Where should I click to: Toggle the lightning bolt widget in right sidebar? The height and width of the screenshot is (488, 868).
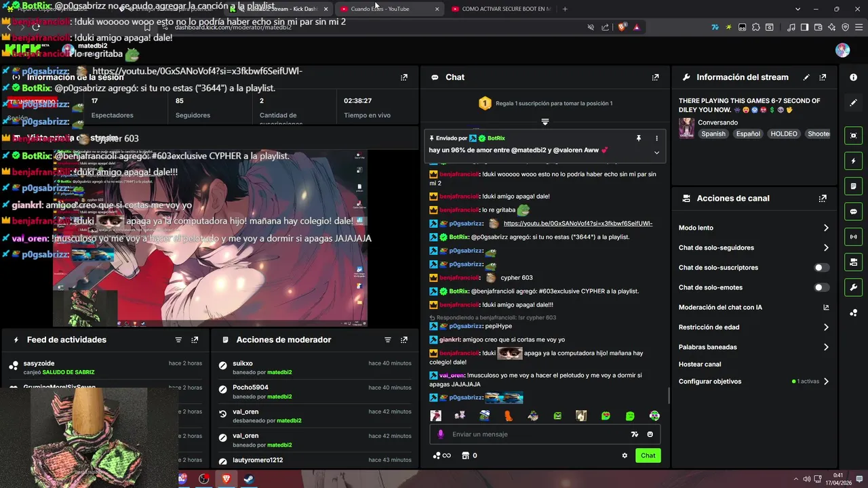854,161
